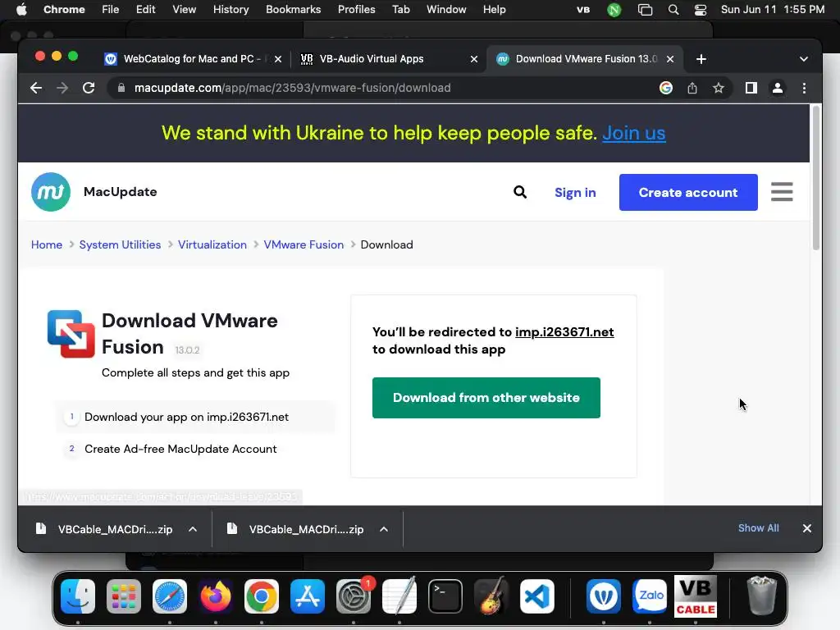Viewport: 840px width, 630px height.
Task: Open GarageBand from the dock
Action: pos(491,596)
